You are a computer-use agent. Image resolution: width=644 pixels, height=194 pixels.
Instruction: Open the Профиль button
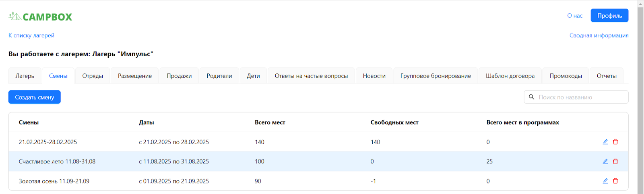click(609, 16)
